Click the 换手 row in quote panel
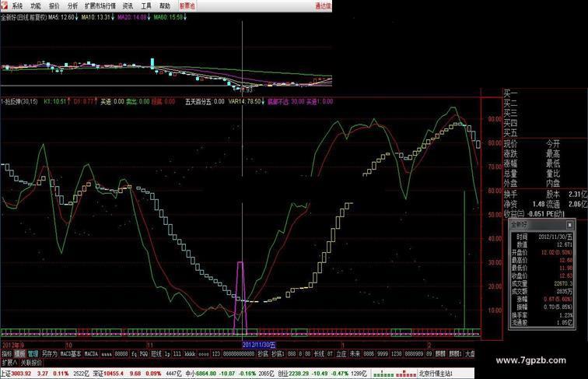 click(x=510, y=194)
